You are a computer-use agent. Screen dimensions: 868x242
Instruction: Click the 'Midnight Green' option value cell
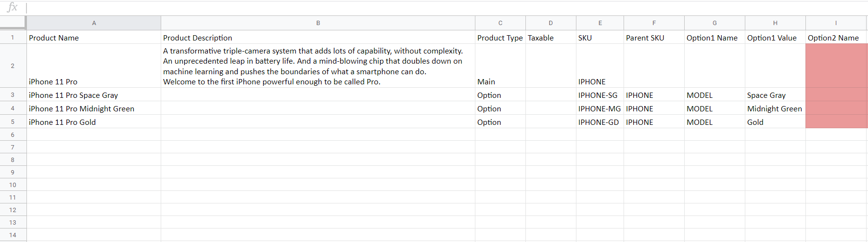click(x=775, y=109)
